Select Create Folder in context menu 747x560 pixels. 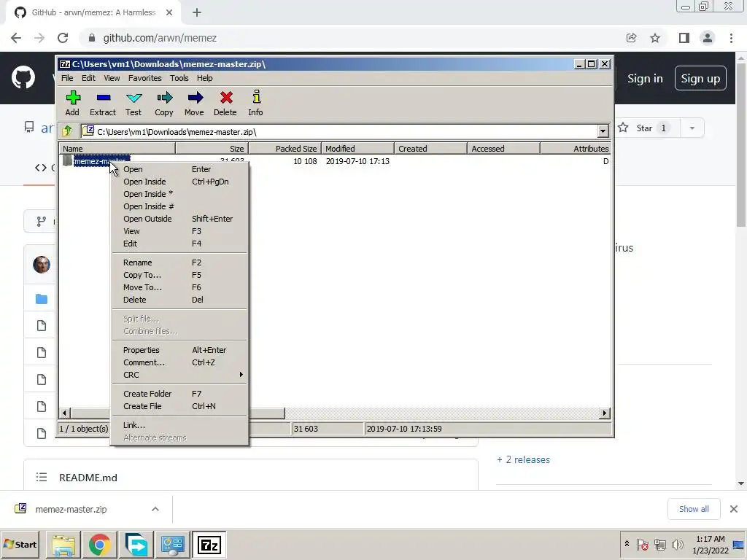coord(179,394)
